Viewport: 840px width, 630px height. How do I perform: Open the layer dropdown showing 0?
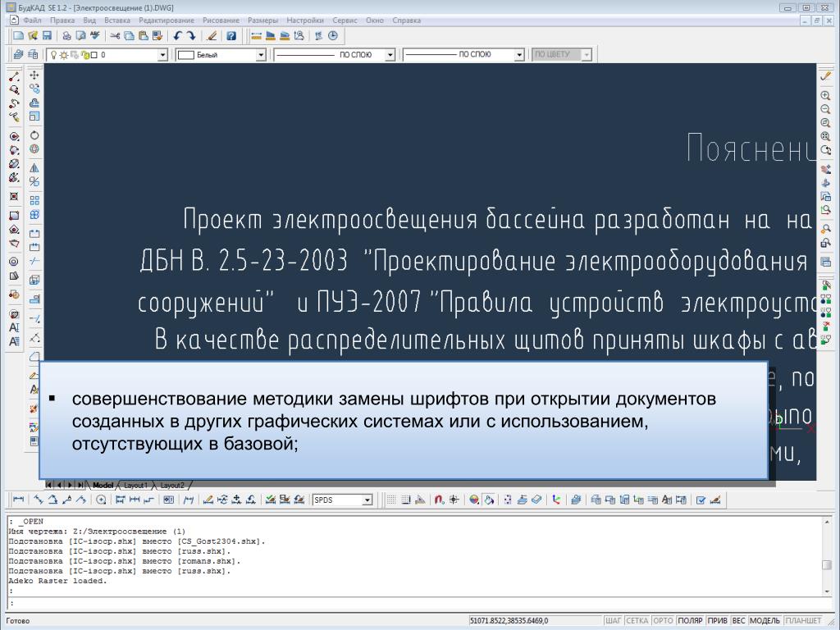(163, 55)
